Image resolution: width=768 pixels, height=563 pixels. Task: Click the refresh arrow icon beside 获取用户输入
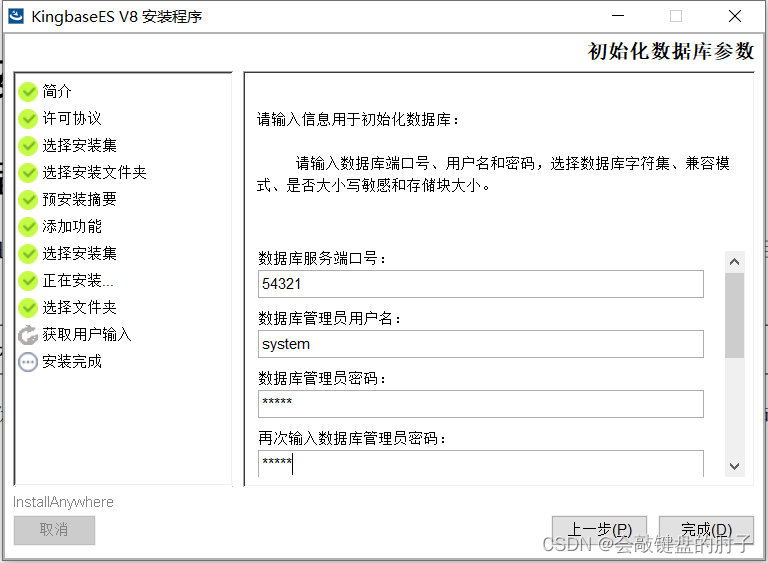(x=28, y=335)
